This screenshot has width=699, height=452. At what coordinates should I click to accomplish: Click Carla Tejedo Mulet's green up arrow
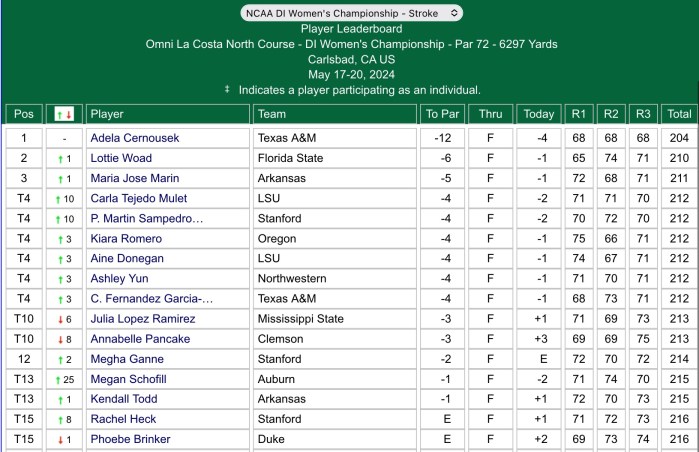point(59,199)
